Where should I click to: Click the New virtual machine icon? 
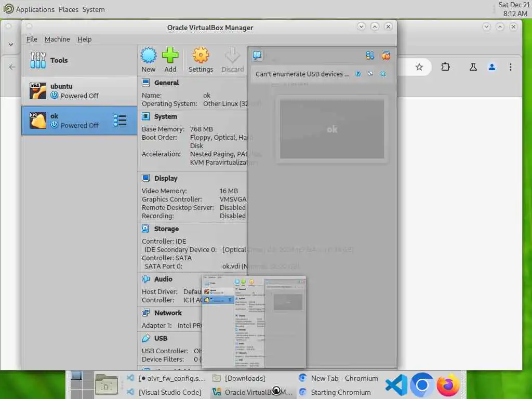pos(149,55)
